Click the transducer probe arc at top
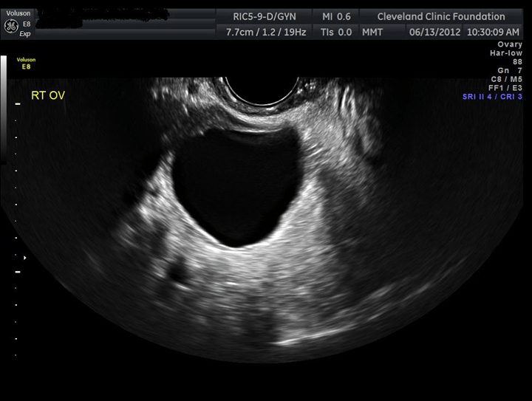Screen dimensions: 532x401 (261, 91)
